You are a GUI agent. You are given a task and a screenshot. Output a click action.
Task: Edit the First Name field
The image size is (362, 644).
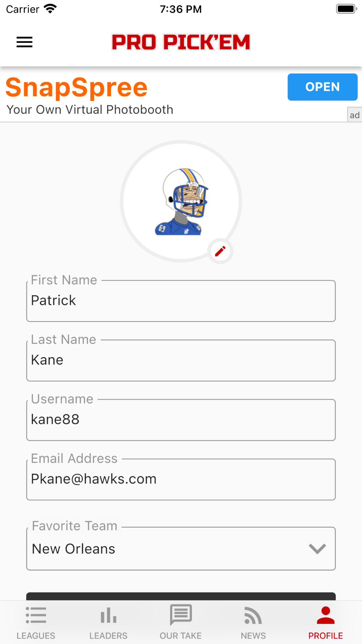[181, 301]
